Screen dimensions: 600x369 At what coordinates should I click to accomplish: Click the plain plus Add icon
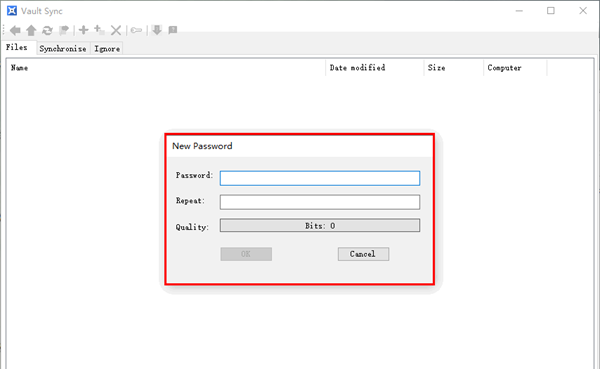[x=83, y=30]
